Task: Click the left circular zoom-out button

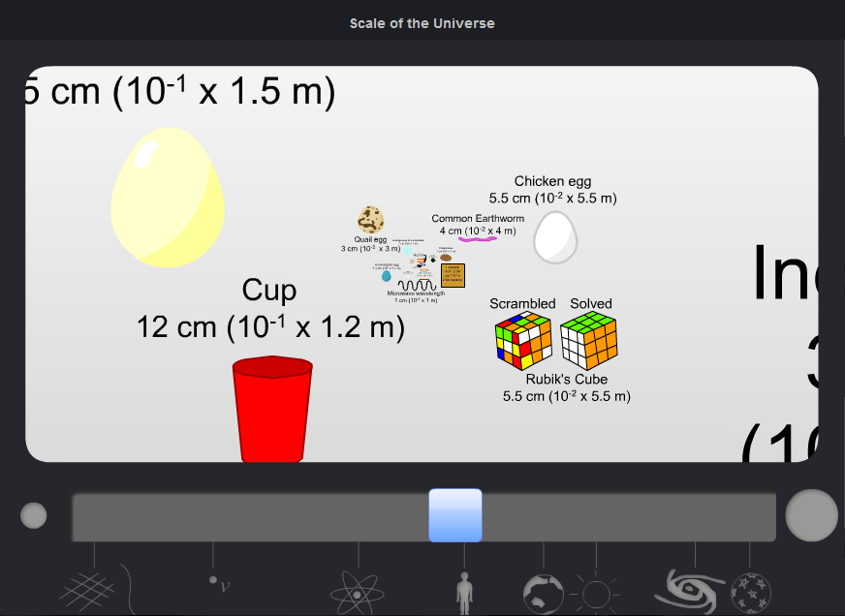Action: pos(33,514)
